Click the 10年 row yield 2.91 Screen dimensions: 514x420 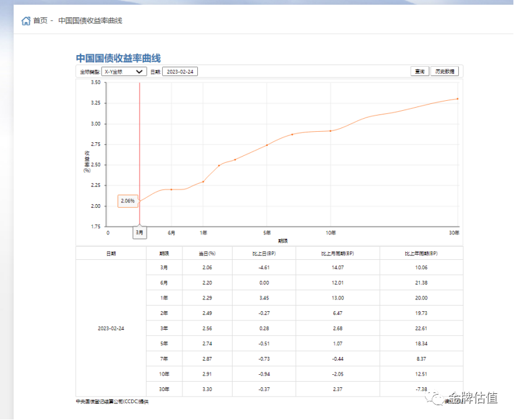(207, 374)
